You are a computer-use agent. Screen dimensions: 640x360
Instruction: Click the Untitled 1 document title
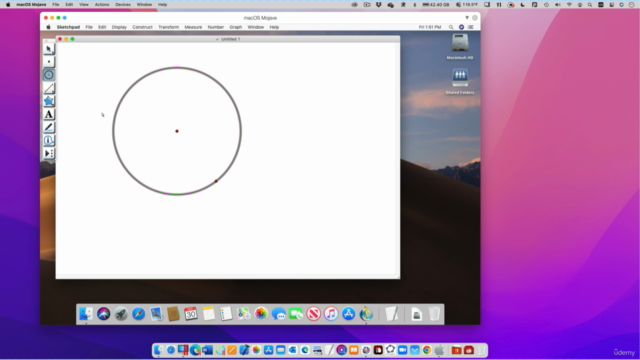230,39
